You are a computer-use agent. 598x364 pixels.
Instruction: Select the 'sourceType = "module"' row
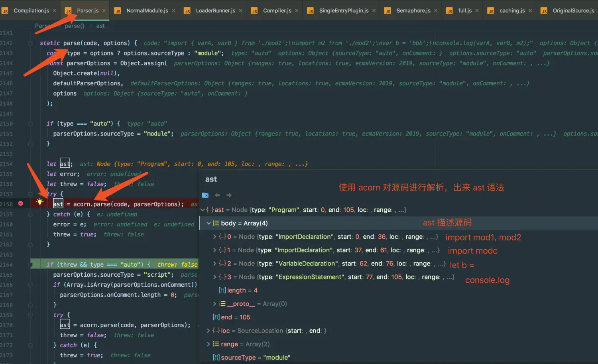[x=398, y=357]
